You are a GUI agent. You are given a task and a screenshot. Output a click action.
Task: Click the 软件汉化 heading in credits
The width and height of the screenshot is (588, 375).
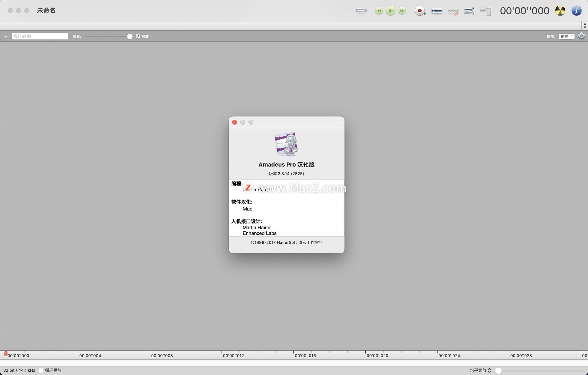242,202
